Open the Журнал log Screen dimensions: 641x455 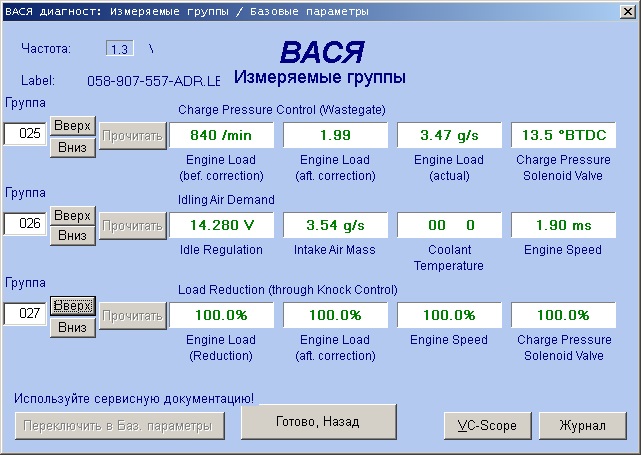[583, 426]
